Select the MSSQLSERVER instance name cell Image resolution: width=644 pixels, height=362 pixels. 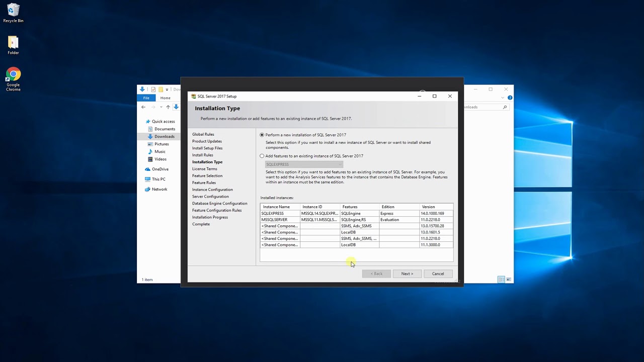pyautogui.click(x=280, y=220)
